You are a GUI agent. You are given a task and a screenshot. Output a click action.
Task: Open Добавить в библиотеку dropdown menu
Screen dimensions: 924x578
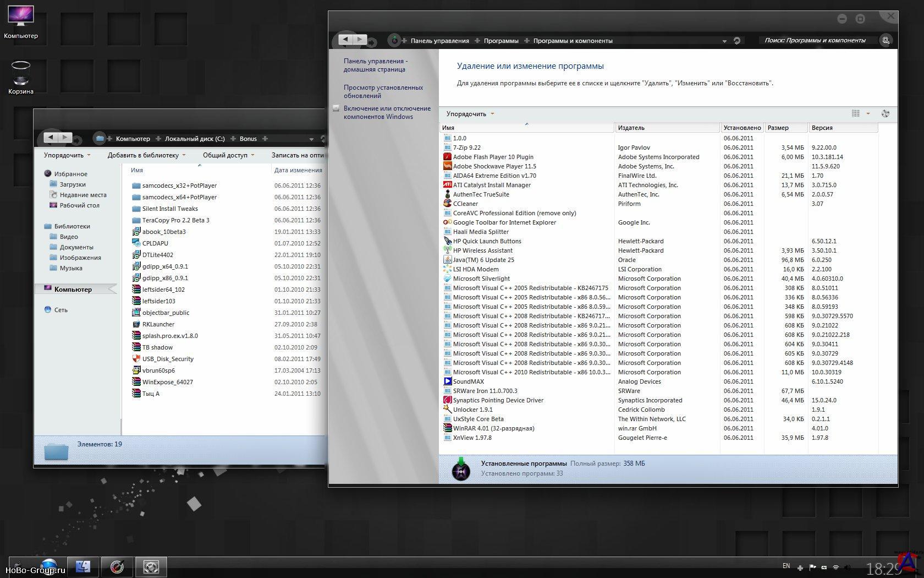pos(146,155)
